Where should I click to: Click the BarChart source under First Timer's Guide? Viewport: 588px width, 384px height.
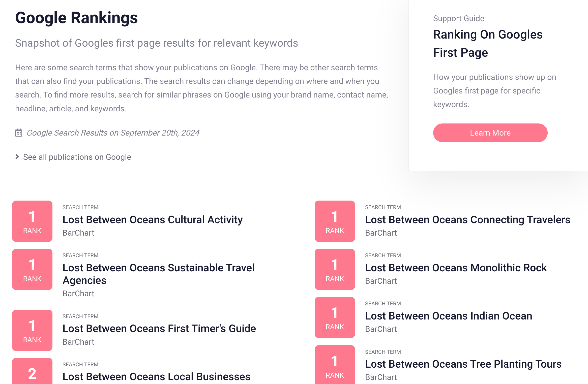tap(78, 342)
